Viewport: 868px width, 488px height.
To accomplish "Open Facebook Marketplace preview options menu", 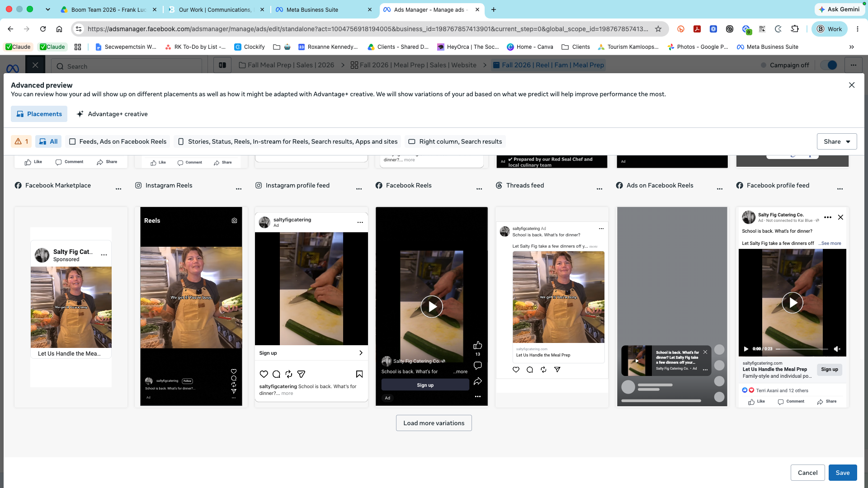I will point(118,189).
